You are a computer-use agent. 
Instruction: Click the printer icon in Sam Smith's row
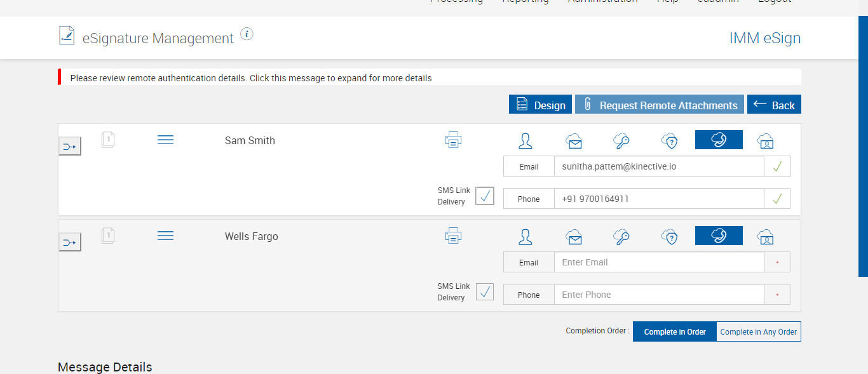(453, 140)
